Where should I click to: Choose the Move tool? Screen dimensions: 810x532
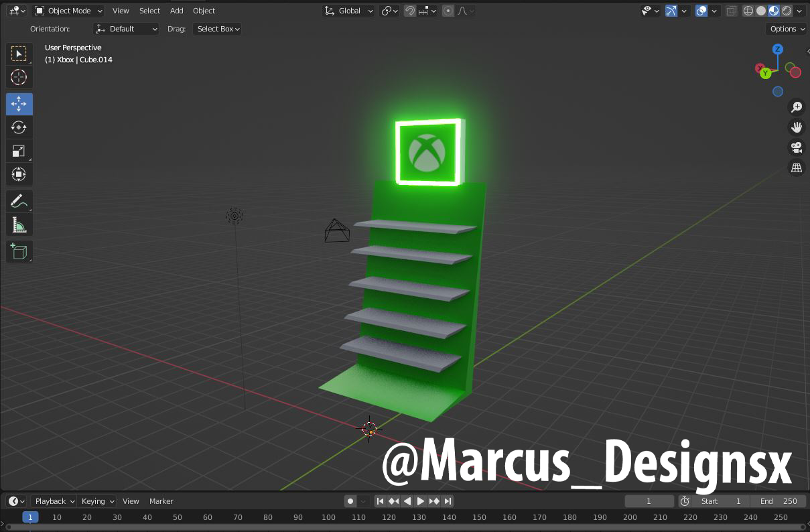19,103
